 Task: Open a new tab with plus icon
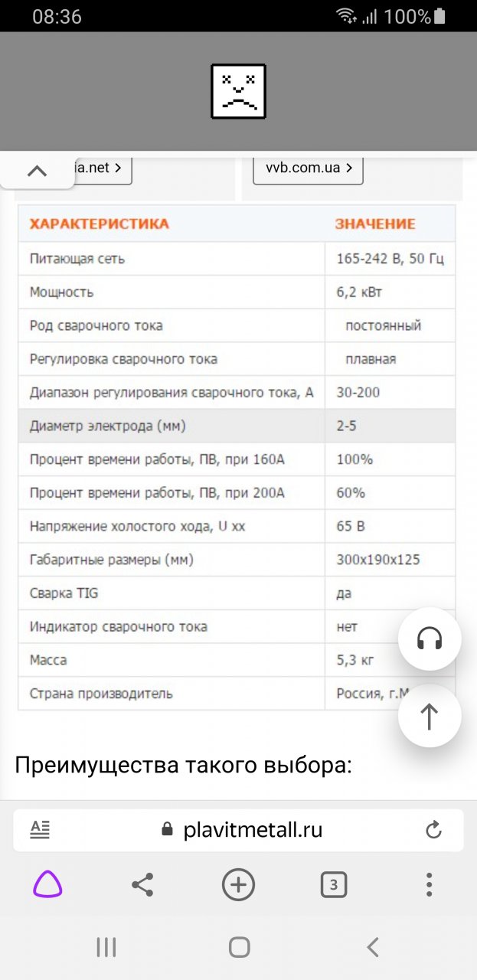coord(238,885)
